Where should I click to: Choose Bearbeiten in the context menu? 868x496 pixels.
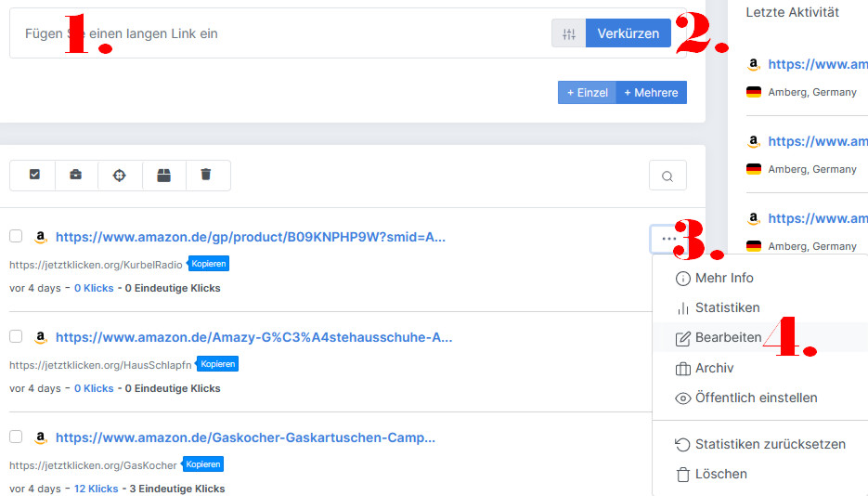coord(728,338)
